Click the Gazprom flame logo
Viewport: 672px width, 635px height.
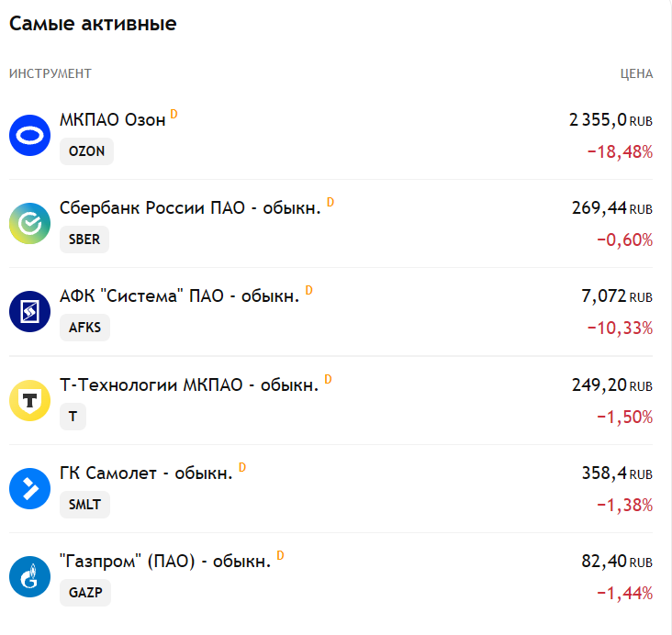29,577
